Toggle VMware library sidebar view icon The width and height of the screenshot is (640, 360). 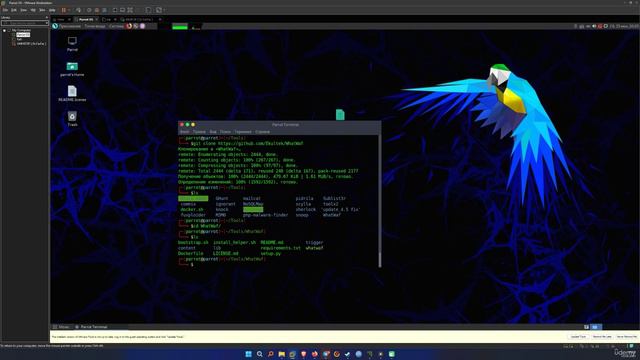pyautogui.click(x=115, y=10)
